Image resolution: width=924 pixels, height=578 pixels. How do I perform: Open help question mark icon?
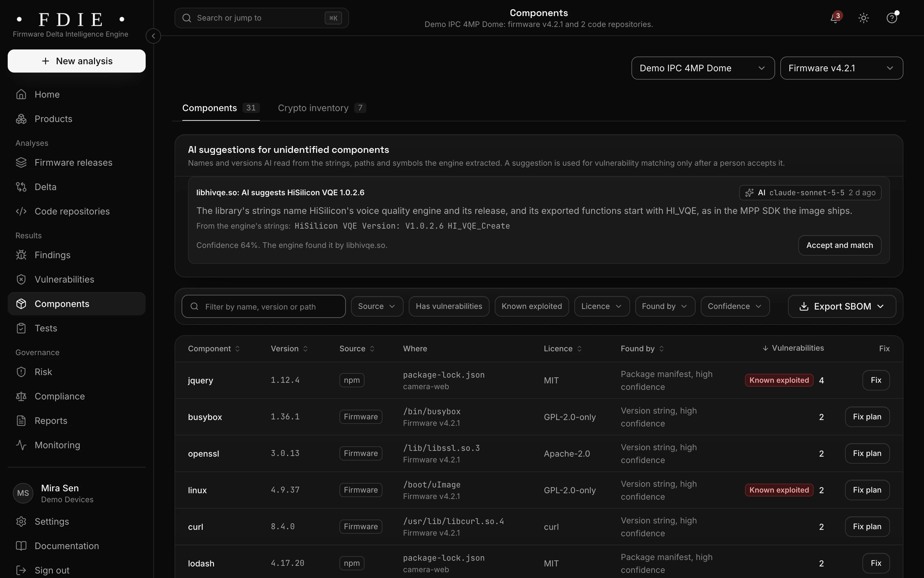(892, 18)
